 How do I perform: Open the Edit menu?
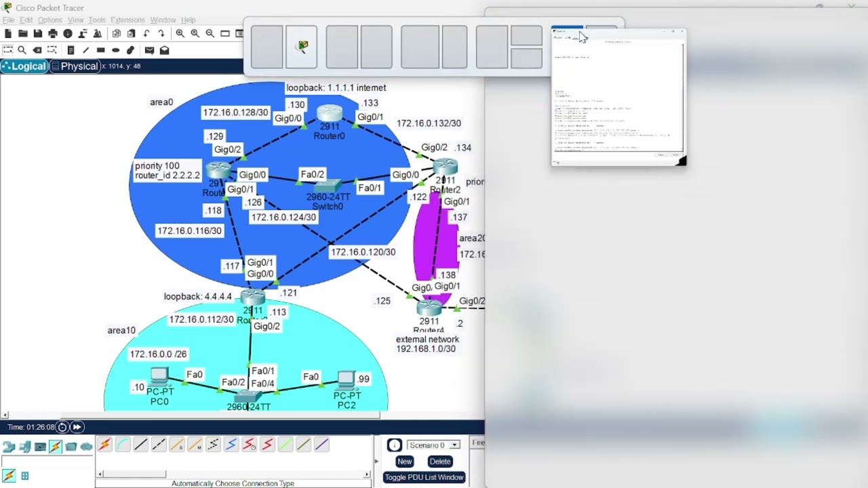pyautogui.click(x=26, y=20)
